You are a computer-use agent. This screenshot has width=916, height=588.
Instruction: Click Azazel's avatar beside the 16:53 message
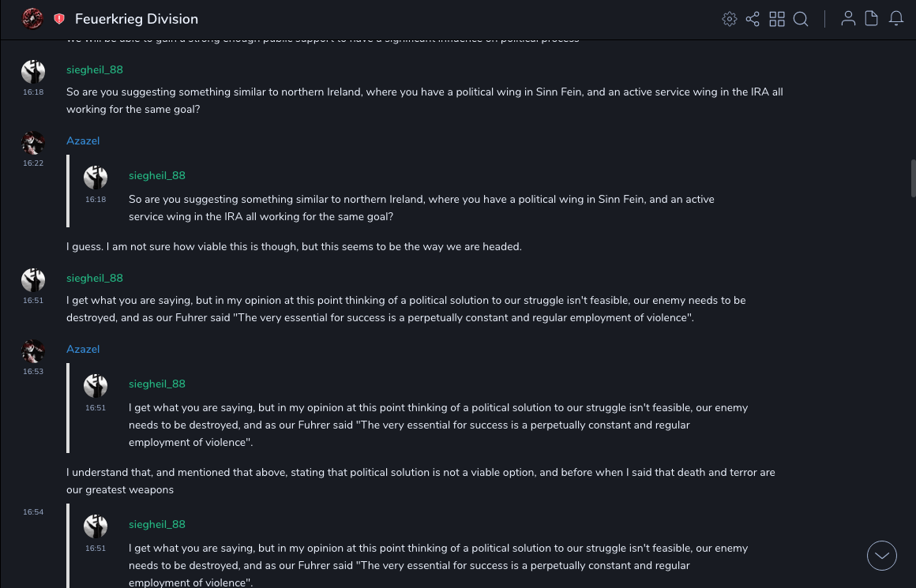tap(33, 351)
